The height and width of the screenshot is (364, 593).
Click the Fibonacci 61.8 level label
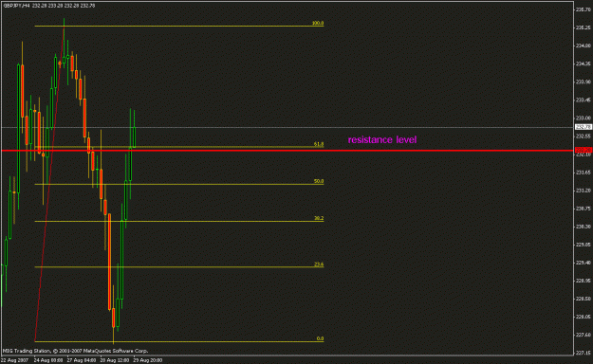[319, 144]
